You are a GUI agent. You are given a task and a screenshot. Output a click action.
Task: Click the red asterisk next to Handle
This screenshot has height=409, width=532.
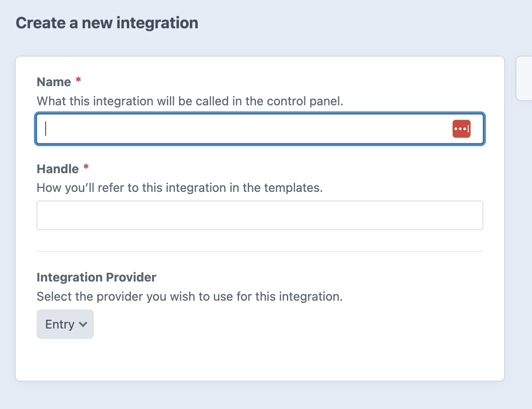click(86, 168)
